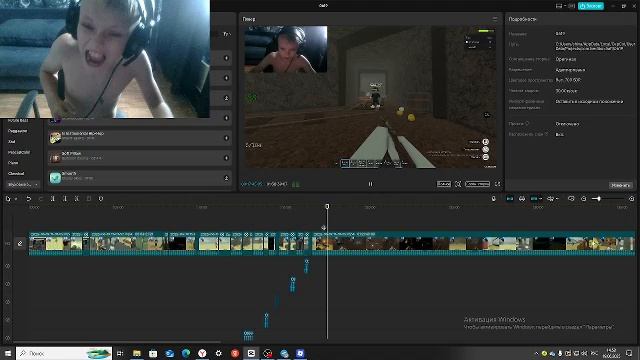Click the preview zoom magnifier icon
The height and width of the screenshot is (360, 640).
click(x=458, y=184)
